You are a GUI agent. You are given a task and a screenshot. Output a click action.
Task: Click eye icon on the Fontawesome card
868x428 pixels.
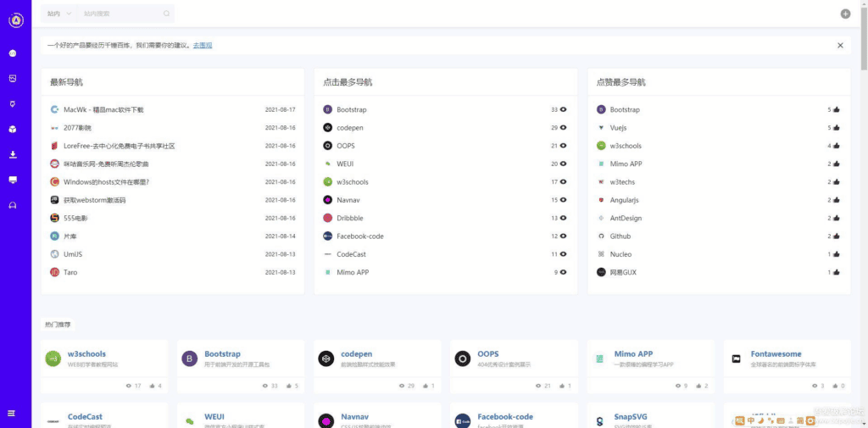click(x=815, y=386)
